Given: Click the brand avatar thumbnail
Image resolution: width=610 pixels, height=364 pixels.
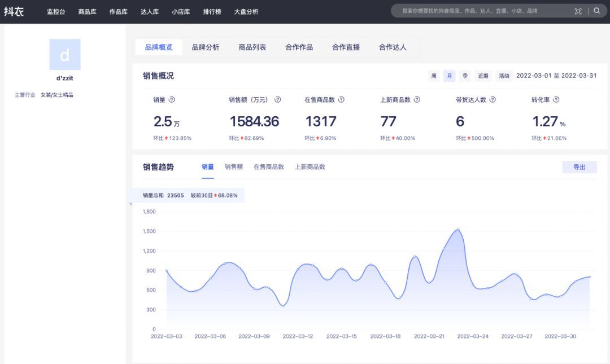Looking at the screenshot, I should [66, 54].
